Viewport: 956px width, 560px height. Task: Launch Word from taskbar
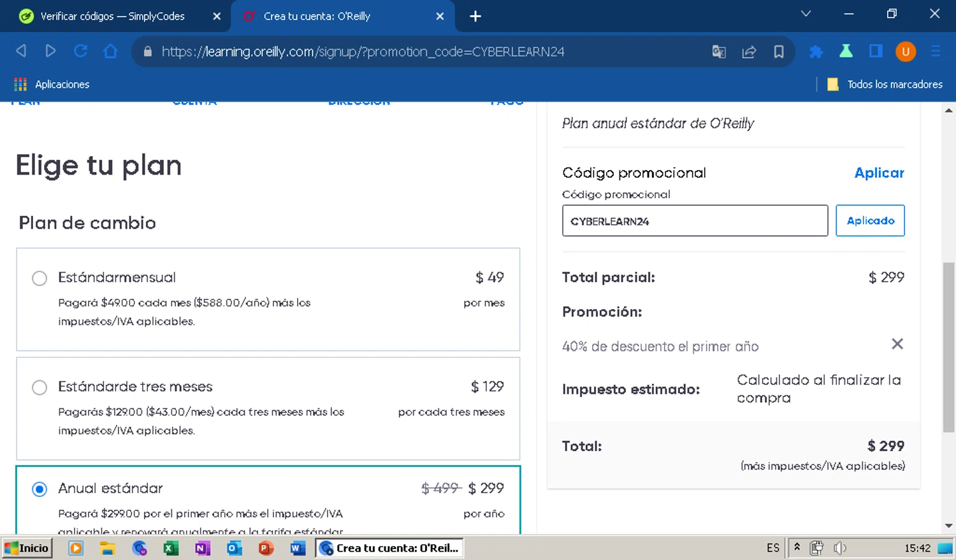pyautogui.click(x=298, y=548)
